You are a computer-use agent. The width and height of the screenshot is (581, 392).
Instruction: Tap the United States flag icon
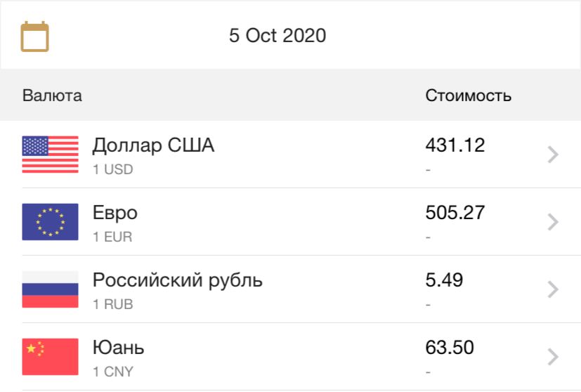50,155
